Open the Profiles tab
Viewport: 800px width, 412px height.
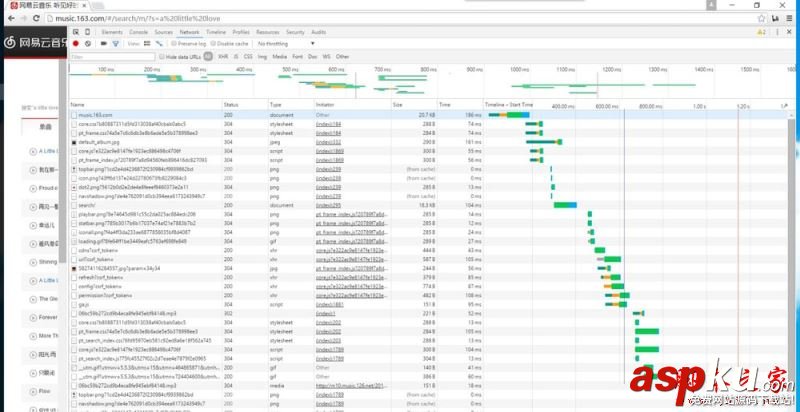pos(241,32)
